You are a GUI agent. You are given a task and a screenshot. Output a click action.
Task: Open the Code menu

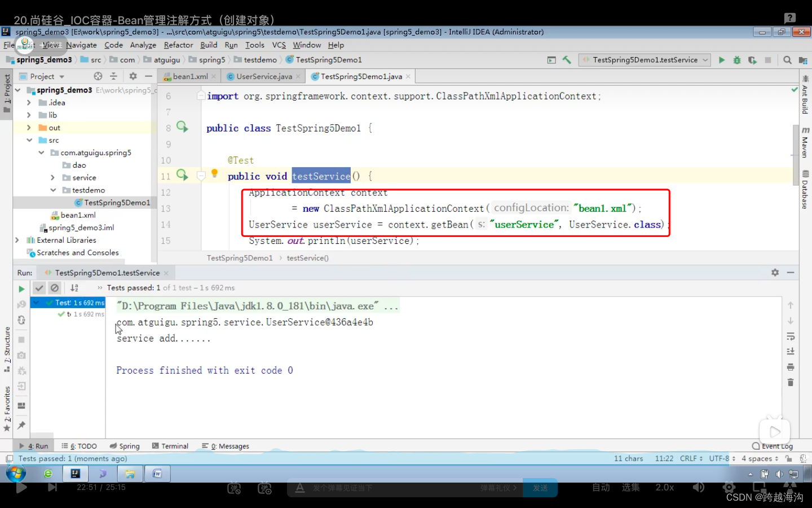tap(113, 45)
